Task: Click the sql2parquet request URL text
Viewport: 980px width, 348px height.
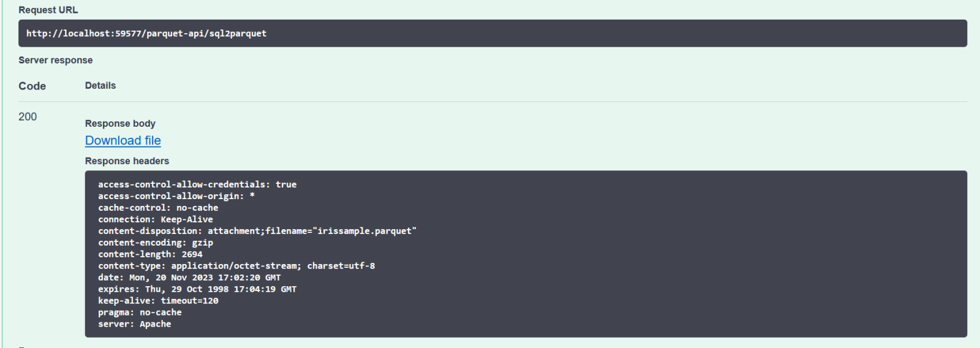Action: pos(146,34)
